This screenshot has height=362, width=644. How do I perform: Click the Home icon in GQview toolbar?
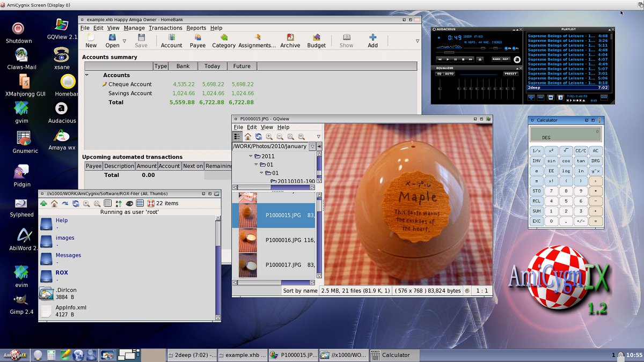248,137
